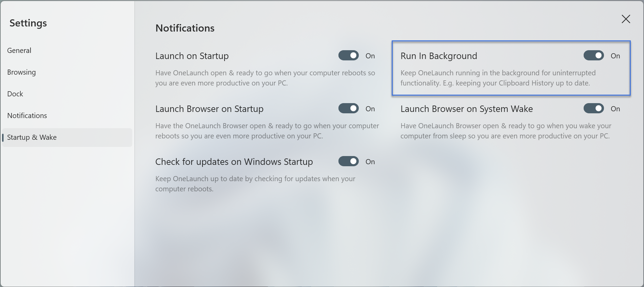Click description about keeping Clipboard History up to date
644x287 pixels.
(498, 78)
